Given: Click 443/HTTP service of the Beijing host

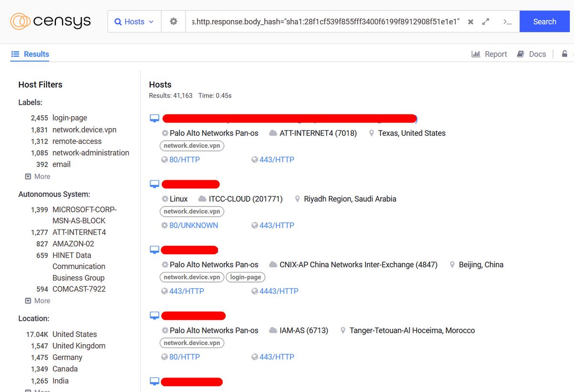Looking at the screenshot, I should coord(183,291).
